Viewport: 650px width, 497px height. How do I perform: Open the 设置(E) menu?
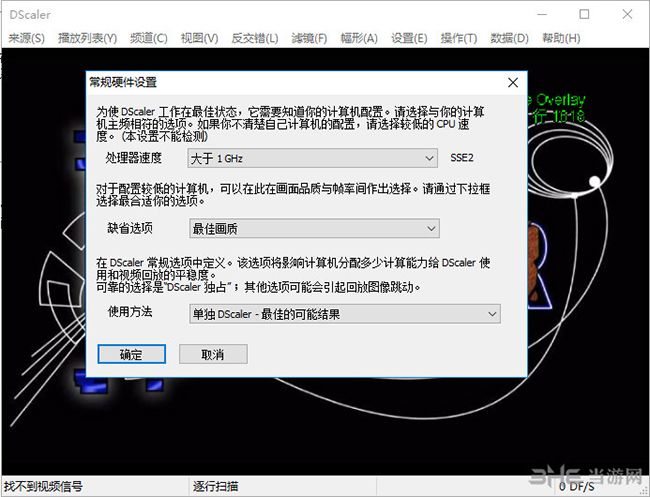point(409,38)
